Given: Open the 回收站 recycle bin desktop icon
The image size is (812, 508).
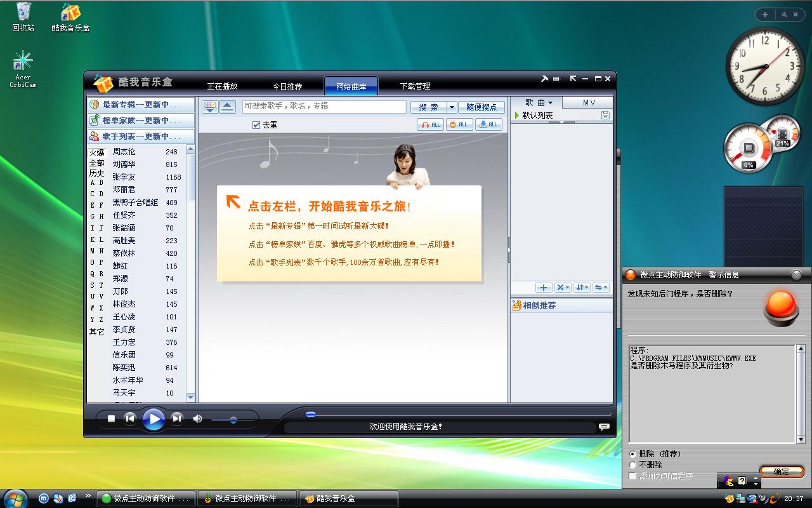Looking at the screenshot, I should 23,17.
